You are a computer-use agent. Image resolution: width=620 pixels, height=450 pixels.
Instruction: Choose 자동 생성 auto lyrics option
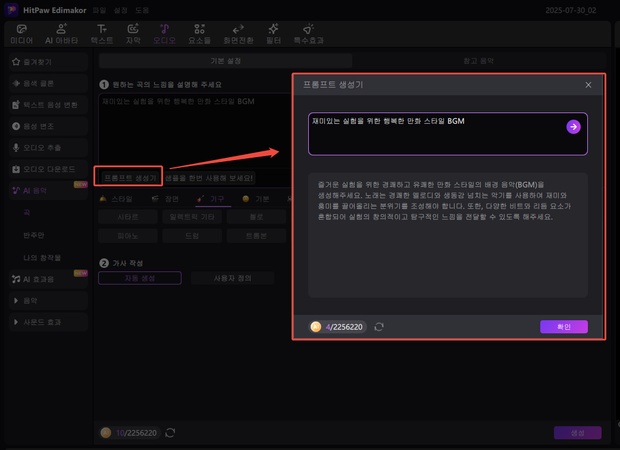pyautogui.click(x=140, y=278)
